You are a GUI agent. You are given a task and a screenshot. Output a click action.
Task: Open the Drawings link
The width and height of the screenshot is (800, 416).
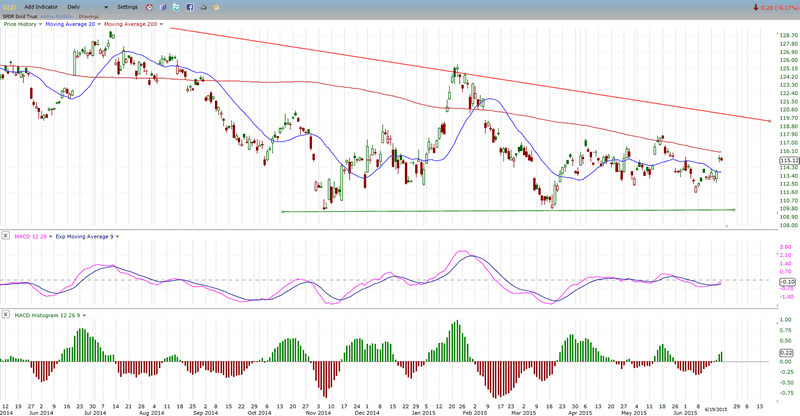pos(92,14)
